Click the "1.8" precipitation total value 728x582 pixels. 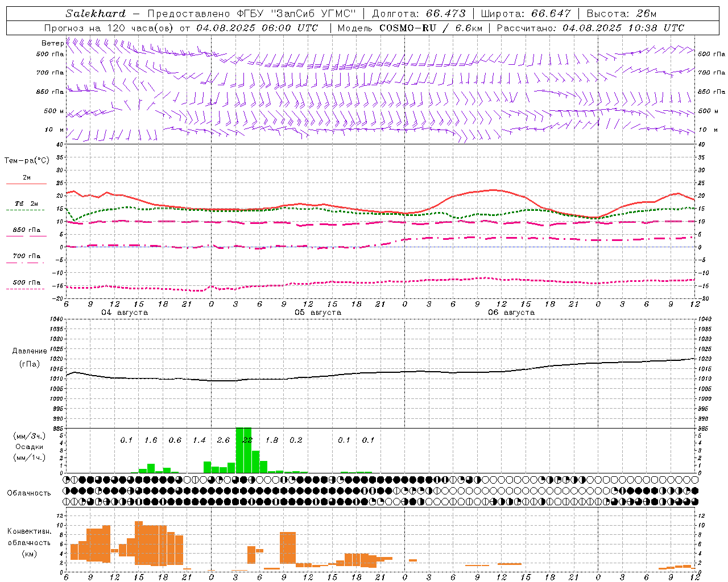coord(272,440)
